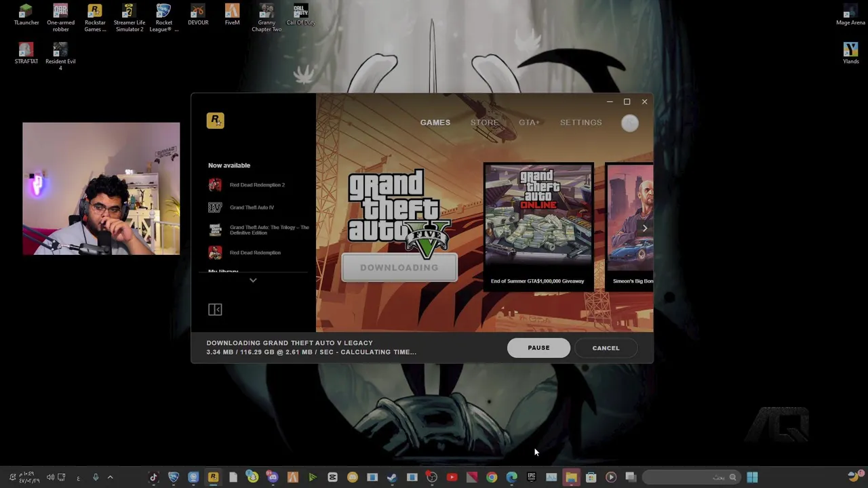Image resolution: width=868 pixels, height=488 pixels.
Task: Select the Rockstar Games desktop icon
Action: (x=95, y=18)
